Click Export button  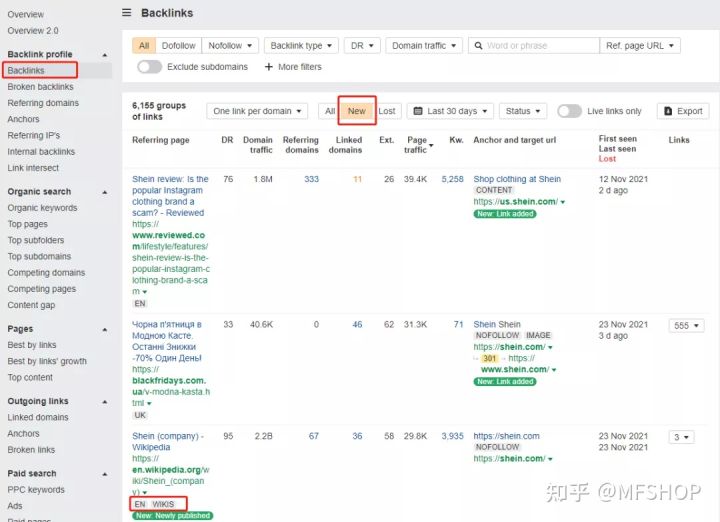tap(683, 111)
